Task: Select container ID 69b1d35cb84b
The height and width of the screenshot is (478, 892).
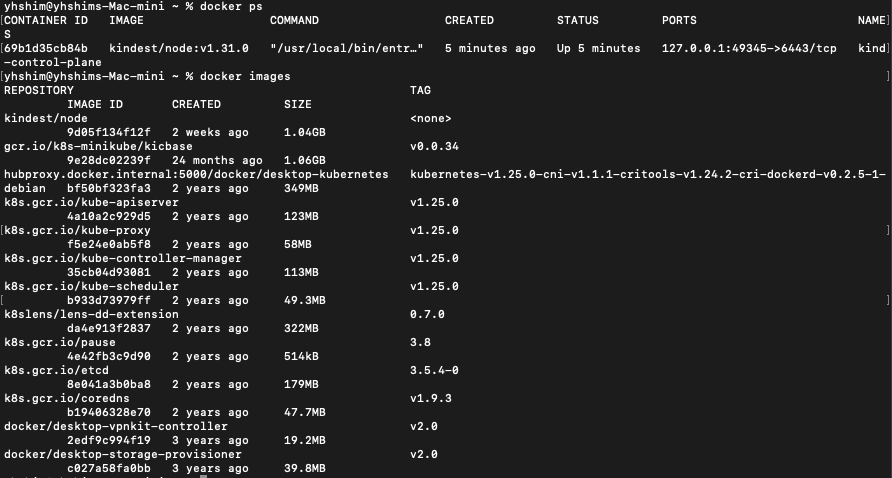Action: click(x=46, y=48)
